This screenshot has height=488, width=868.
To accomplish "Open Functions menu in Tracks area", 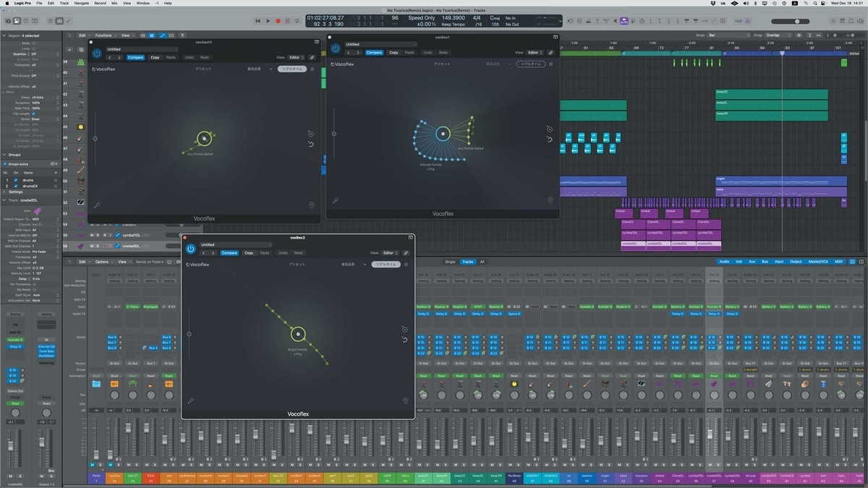I will coord(106,35).
